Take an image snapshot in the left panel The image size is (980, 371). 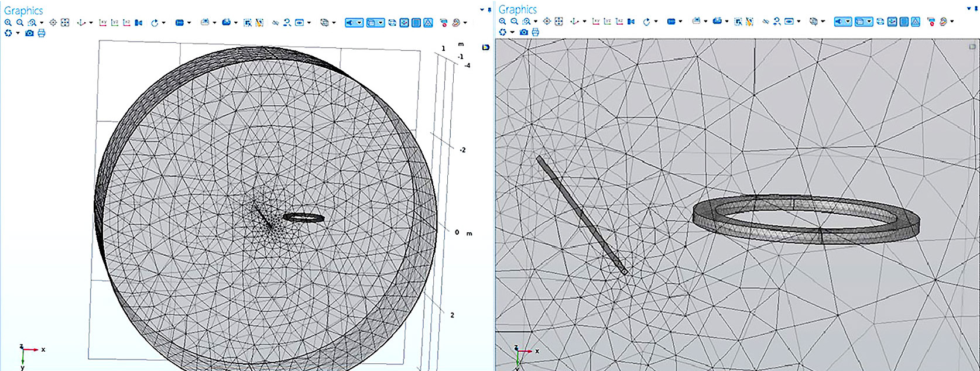(x=29, y=33)
